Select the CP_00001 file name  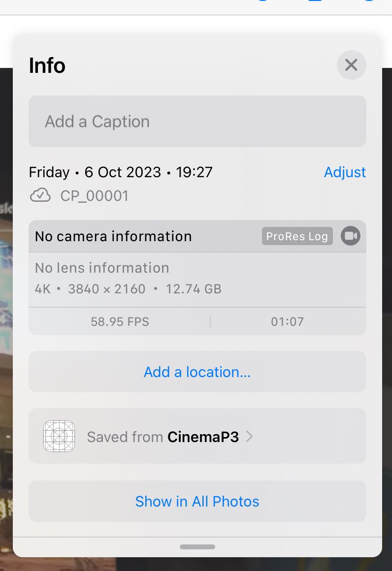pyautogui.click(x=95, y=196)
